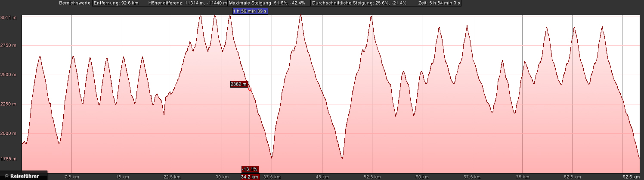Click the 75 km axis label
Screen dimensions: 644x180
coord(522,177)
